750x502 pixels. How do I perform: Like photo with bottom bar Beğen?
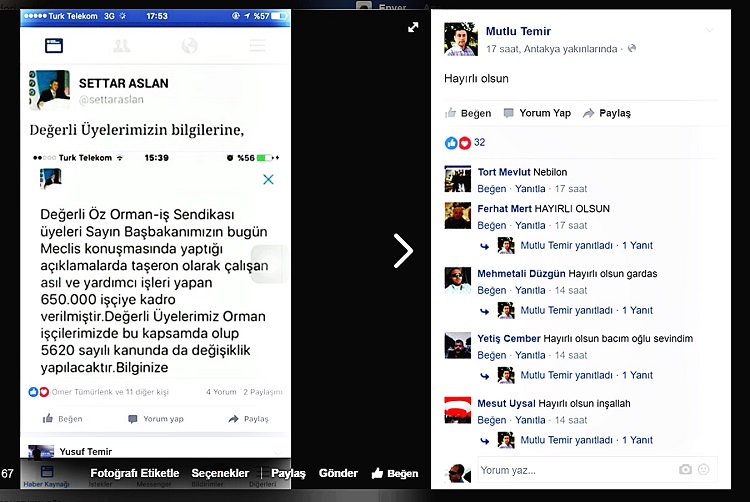[395, 473]
